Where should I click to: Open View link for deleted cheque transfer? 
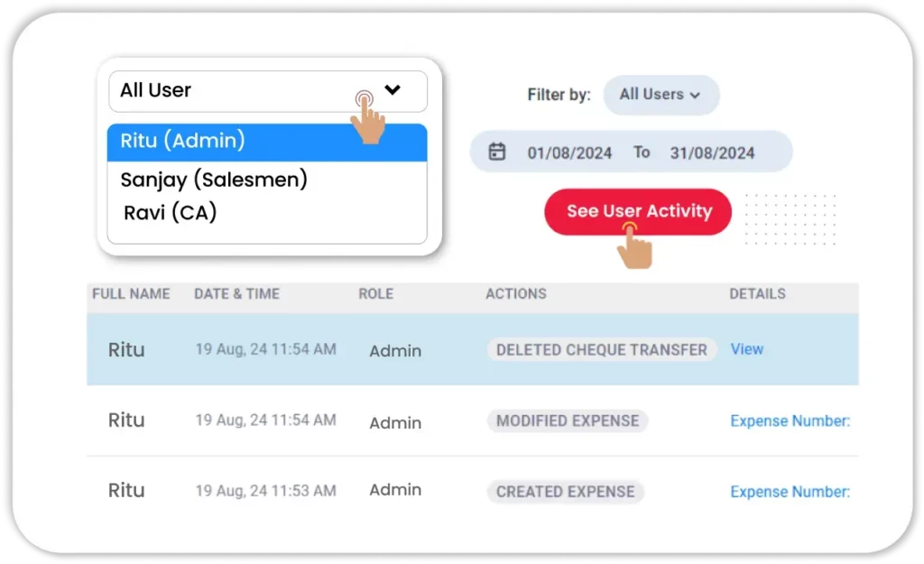point(746,349)
